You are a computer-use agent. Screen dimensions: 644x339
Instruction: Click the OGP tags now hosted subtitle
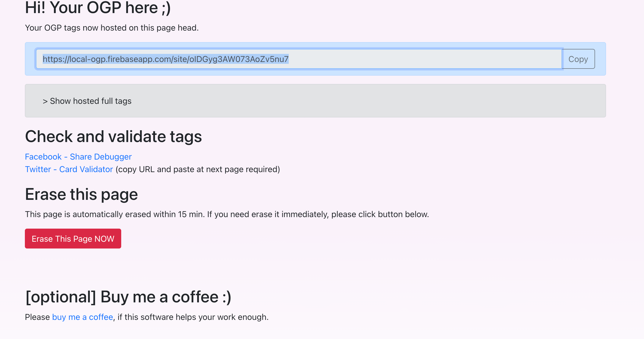pos(112,28)
